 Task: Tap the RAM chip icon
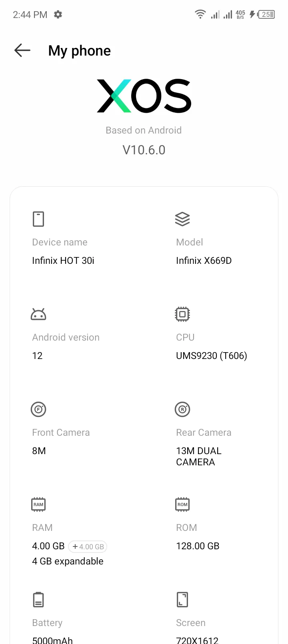pyautogui.click(x=38, y=504)
